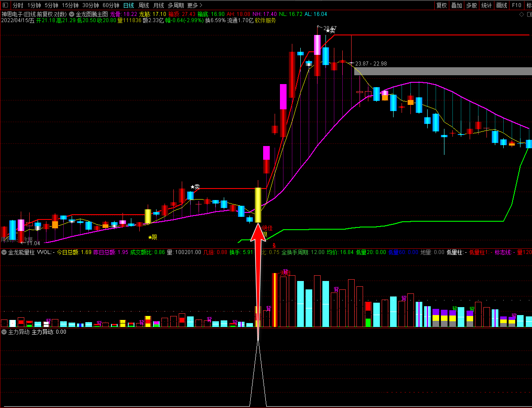Click the date 2022/04/15/五 label
The height and width of the screenshot is (408, 532).
click(x=18, y=20)
